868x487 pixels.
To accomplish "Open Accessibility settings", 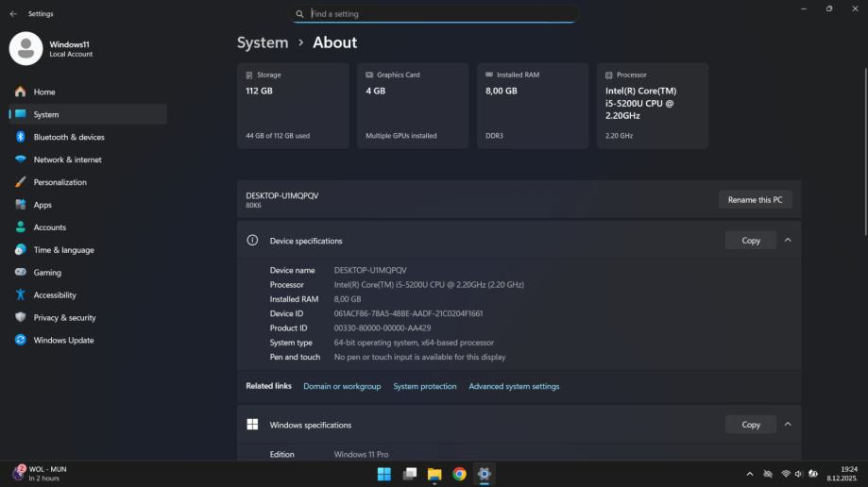I will pyautogui.click(x=55, y=295).
